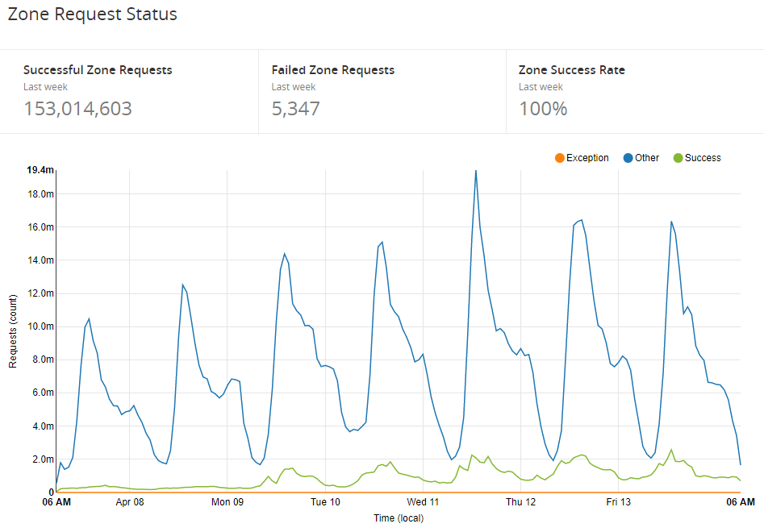Click the blue Other legend dot
The width and height of the screenshot is (764, 532).
pos(628,158)
